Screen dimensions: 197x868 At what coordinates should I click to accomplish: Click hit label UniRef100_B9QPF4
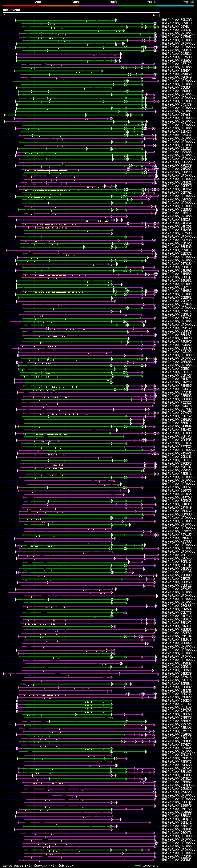point(177,50)
